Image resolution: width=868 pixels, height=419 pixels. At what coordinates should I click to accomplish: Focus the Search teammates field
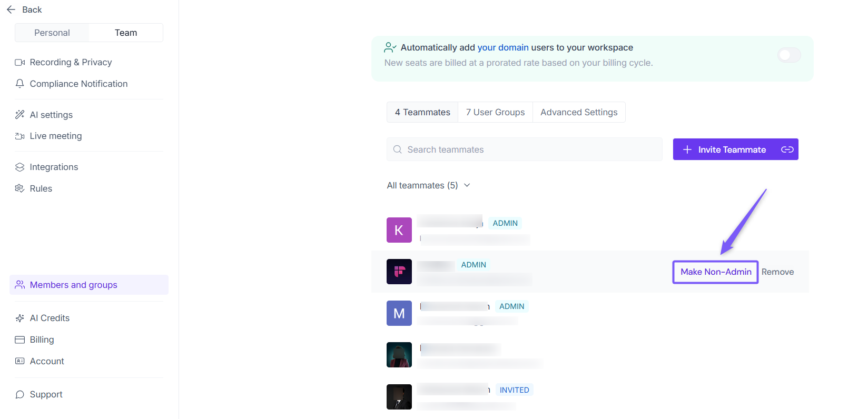pyautogui.click(x=525, y=149)
